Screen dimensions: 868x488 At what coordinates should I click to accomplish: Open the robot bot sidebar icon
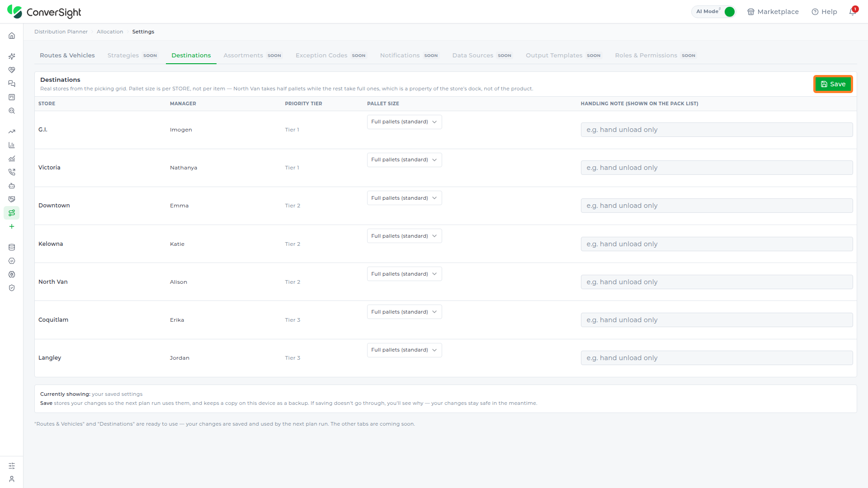pyautogui.click(x=12, y=186)
